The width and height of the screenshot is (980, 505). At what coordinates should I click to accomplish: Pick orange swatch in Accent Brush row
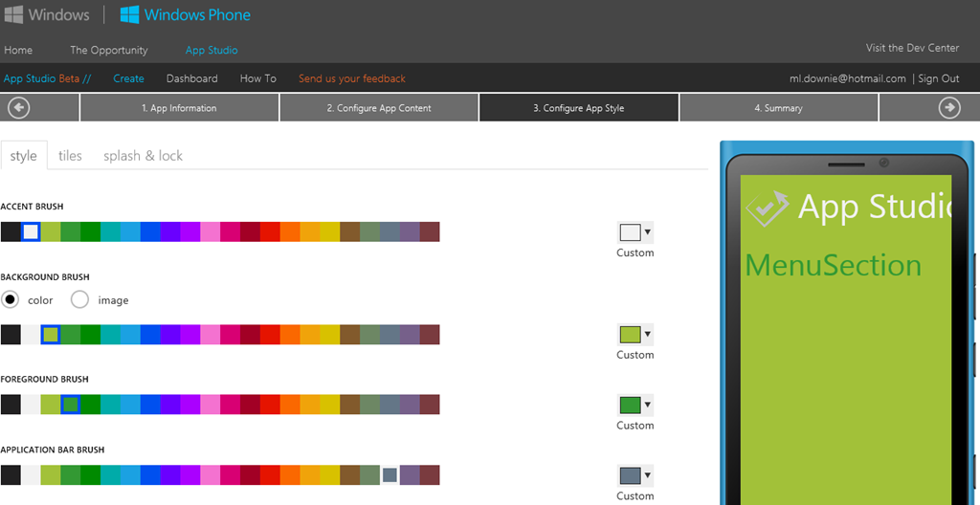[290, 231]
